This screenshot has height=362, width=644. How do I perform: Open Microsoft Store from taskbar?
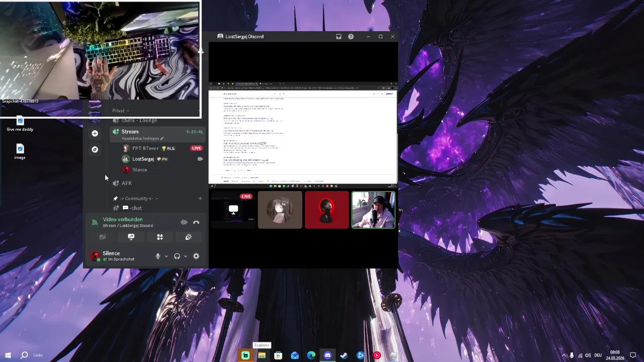(x=278, y=355)
